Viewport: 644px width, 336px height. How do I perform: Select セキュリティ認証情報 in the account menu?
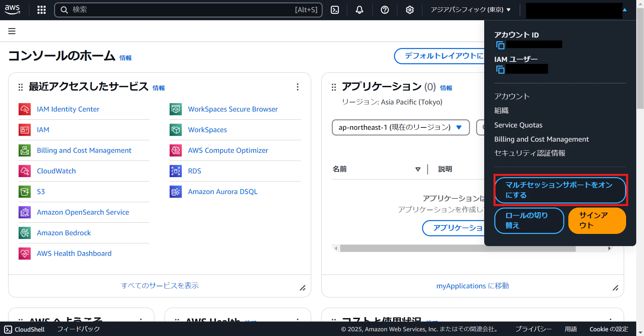[x=530, y=153]
